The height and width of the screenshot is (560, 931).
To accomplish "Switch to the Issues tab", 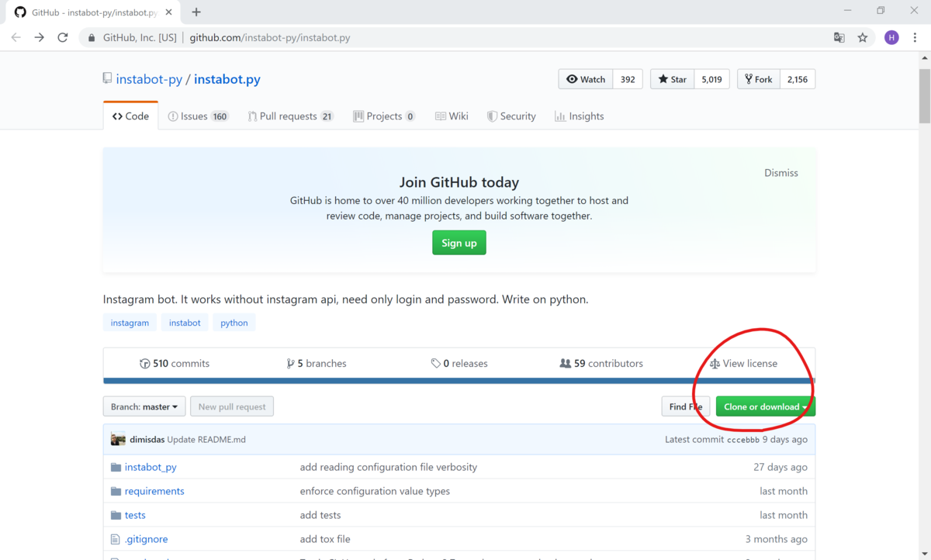I will (x=199, y=116).
